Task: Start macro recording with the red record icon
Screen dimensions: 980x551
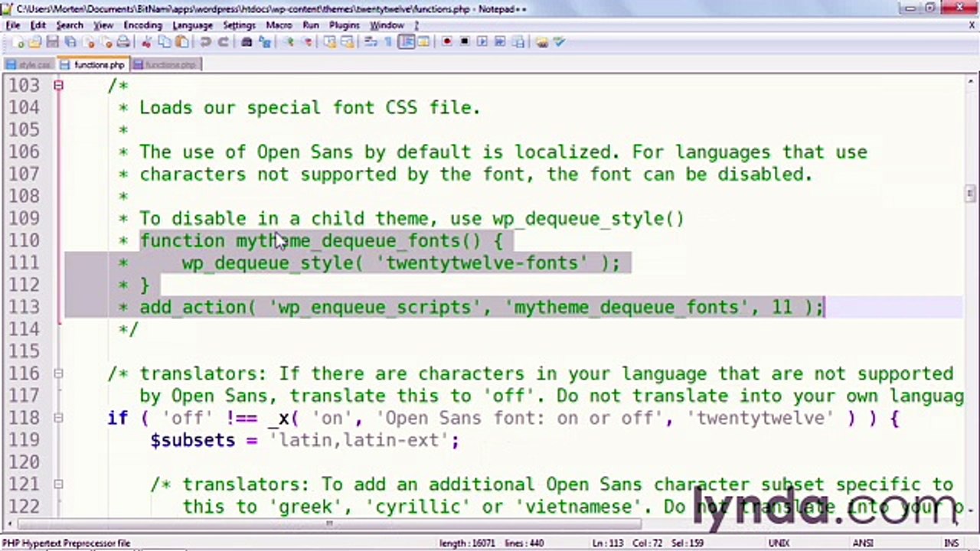Action: click(x=448, y=42)
